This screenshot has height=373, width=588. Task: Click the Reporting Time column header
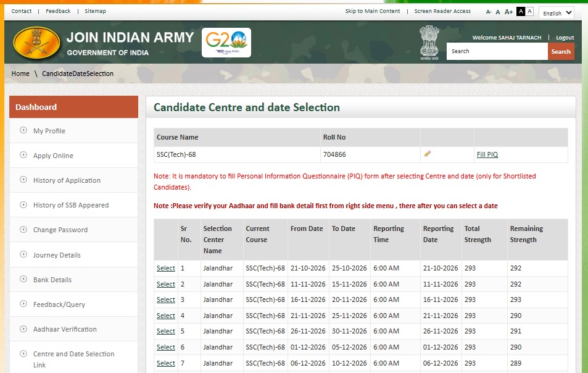tap(395, 240)
